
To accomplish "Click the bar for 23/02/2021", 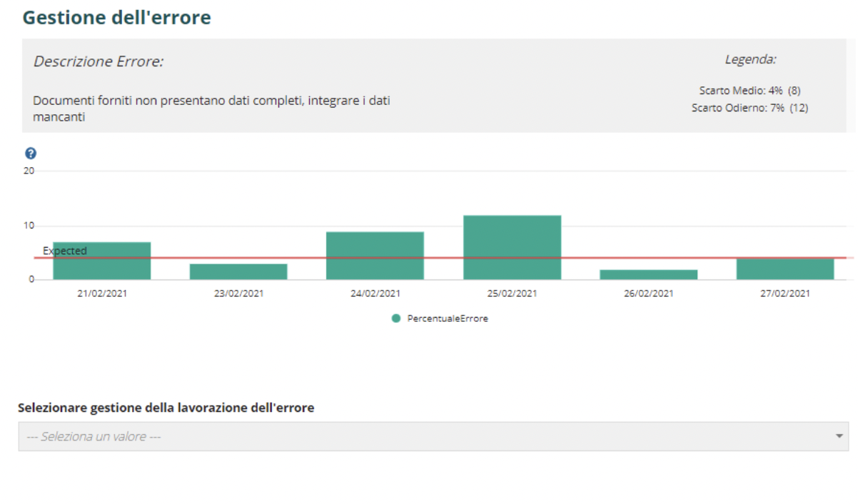I will coord(238,271).
